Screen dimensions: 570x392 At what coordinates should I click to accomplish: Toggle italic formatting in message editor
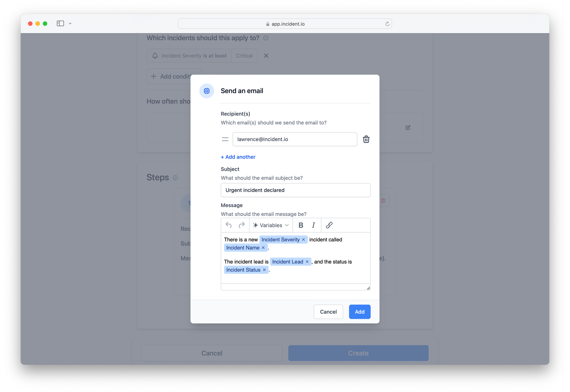pyautogui.click(x=313, y=225)
